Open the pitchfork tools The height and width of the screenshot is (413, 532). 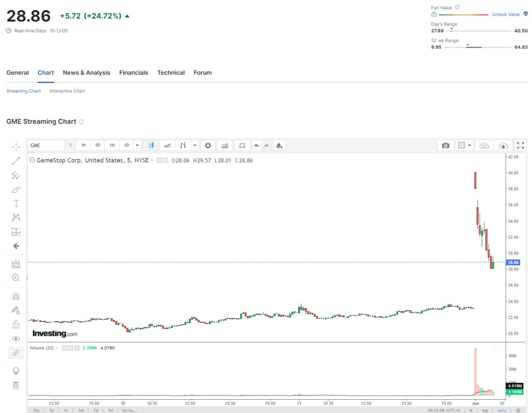click(16, 175)
